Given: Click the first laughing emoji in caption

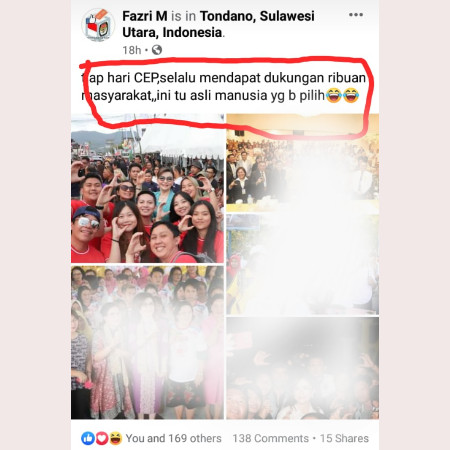Looking at the screenshot, I should [334, 96].
